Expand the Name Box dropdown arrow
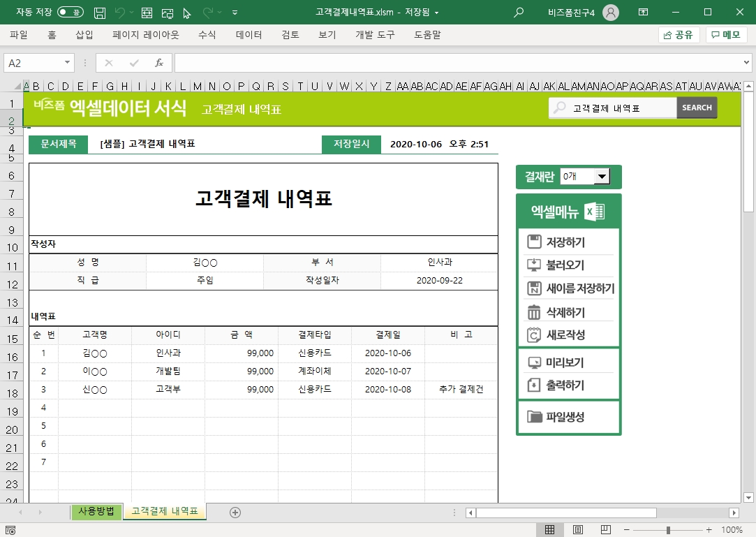The height and width of the screenshot is (537, 756). pos(68,63)
